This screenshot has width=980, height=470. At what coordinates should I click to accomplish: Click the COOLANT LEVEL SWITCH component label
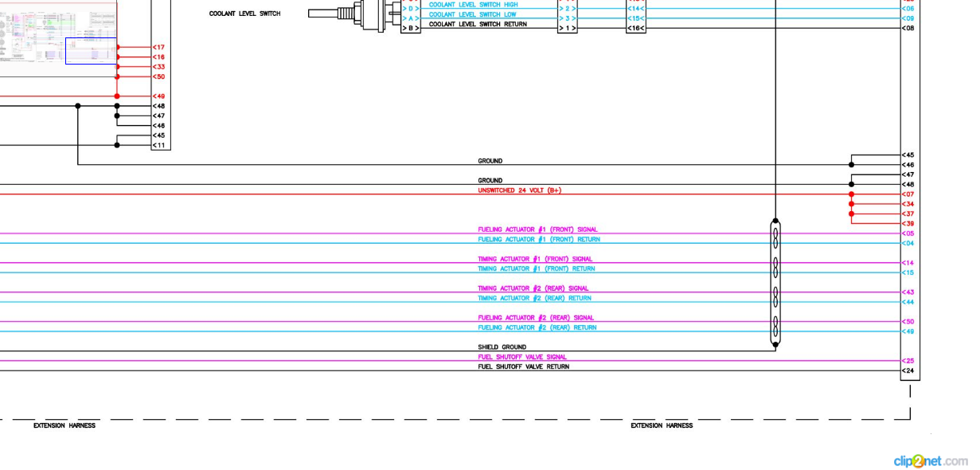(244, 14)
